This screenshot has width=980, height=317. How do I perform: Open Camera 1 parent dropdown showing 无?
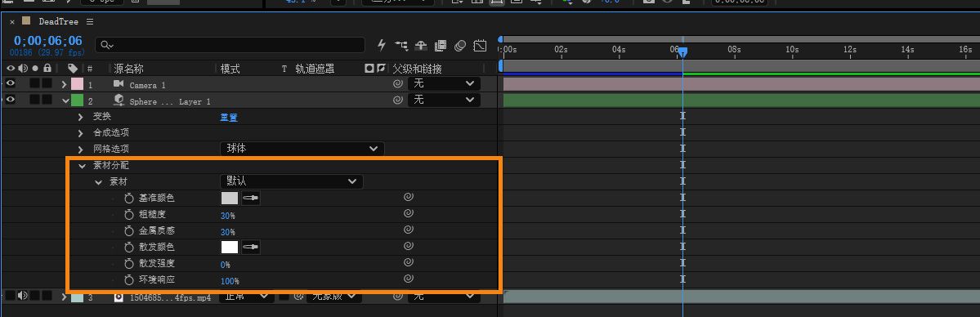(x=445, y=83)
